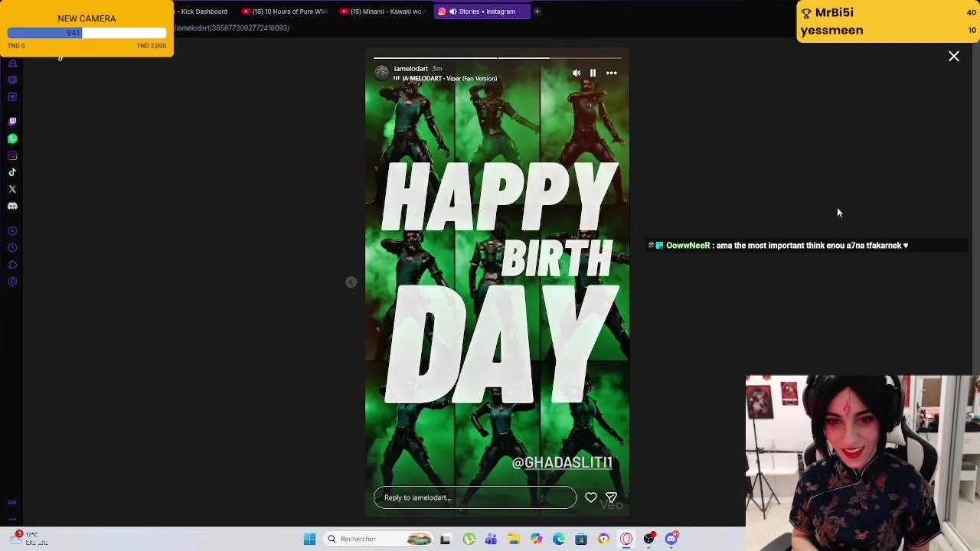This screenshot has width=980, height=551.
Task: Open Twitch in the Opera sidebar
Action: point(12,122)
